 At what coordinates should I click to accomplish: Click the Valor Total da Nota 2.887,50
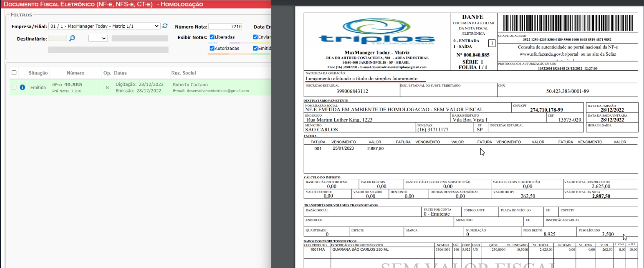coord(601,196)
